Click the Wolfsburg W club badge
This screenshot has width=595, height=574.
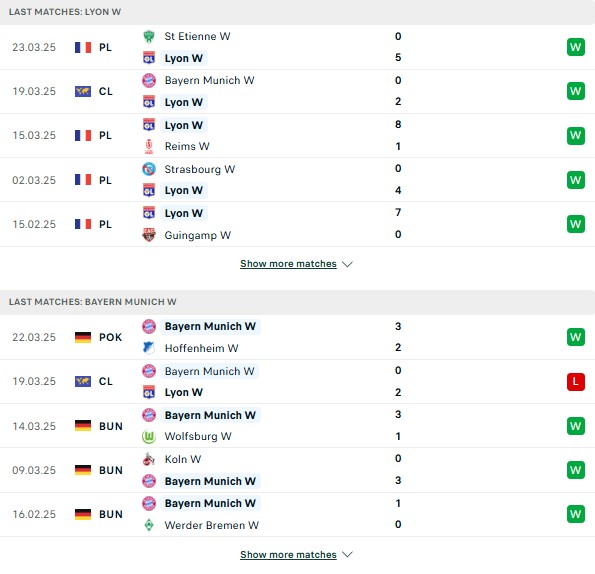[x=149, y=437]
